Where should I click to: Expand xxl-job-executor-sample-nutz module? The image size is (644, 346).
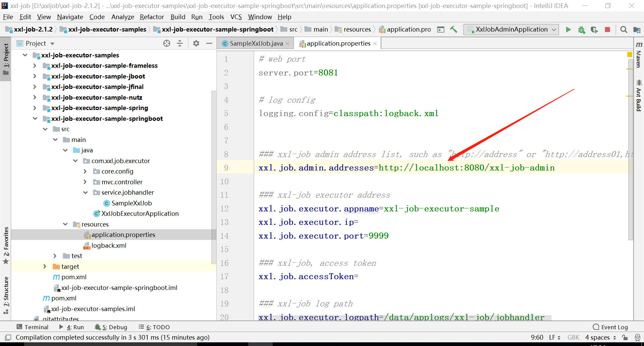pyautogui.click(x=35, y=97)
